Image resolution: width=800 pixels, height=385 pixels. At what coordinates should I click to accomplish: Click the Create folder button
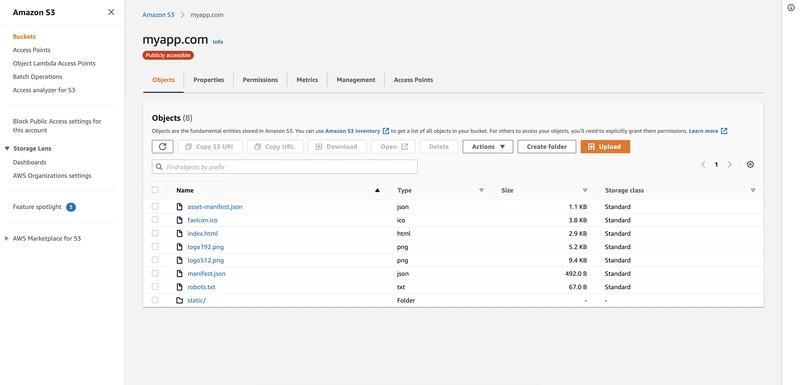pos(546,147)
